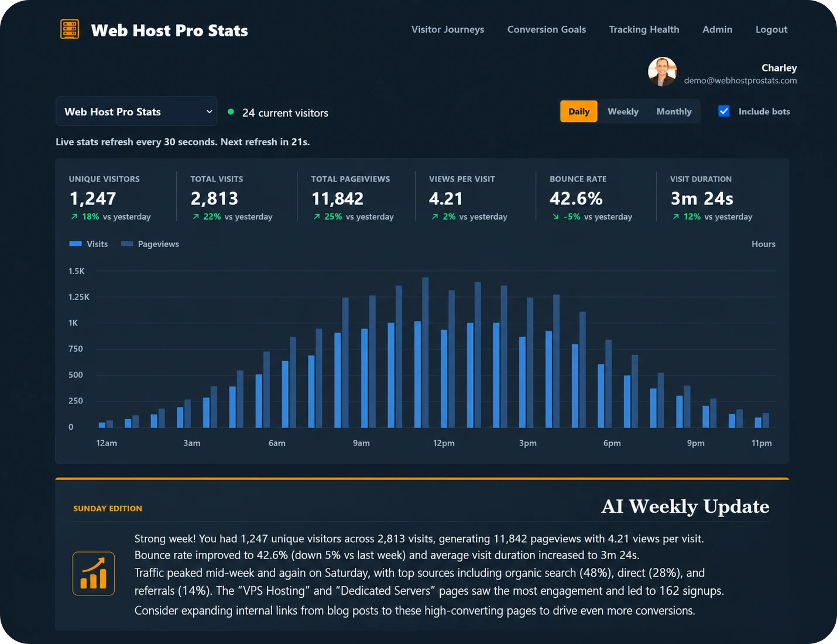Click the 3pm x-axis label
837x644 pixels.
click(x=528, y=443)
